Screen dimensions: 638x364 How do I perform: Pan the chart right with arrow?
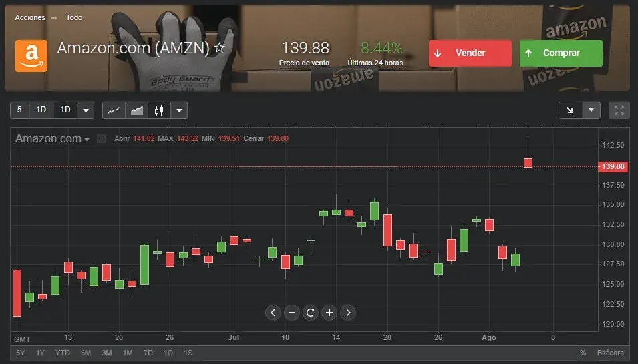coord(348,313)
